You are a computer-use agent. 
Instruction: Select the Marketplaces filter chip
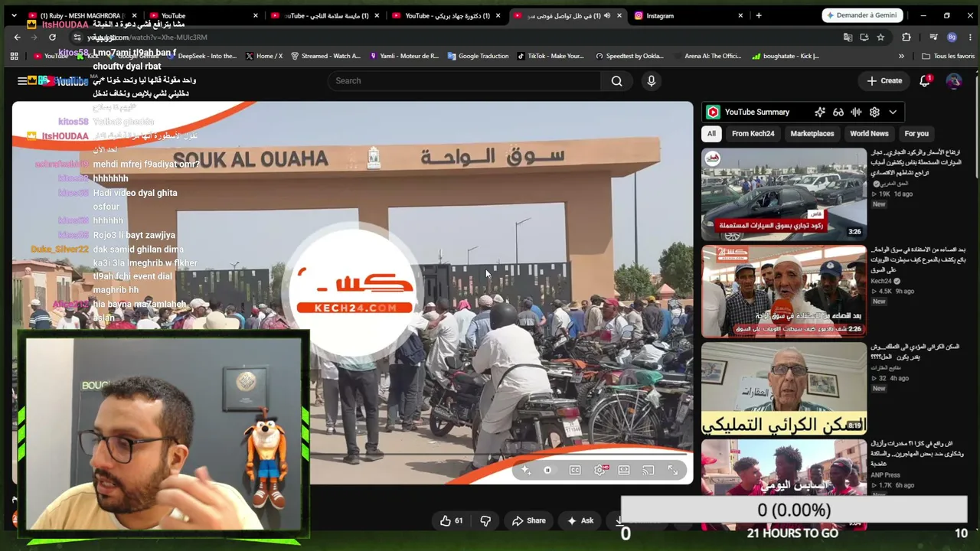click(812, 133)
